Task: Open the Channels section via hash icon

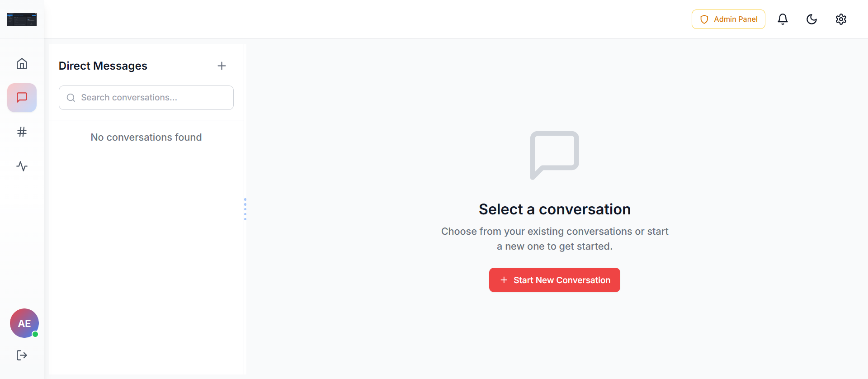Action: pyautogui.click(x=22, y=132)
